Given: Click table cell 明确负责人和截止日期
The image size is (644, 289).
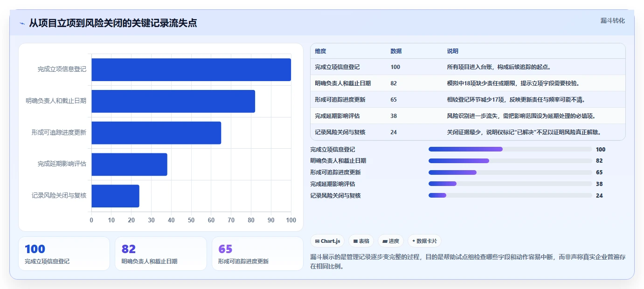Looking at the screenshot, I should pyautogui.click(x=343, y=83).
